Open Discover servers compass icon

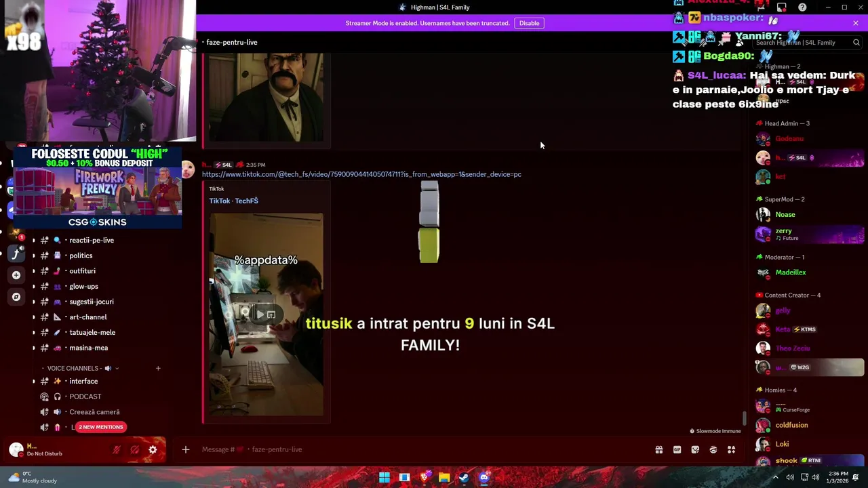[16, 297]
